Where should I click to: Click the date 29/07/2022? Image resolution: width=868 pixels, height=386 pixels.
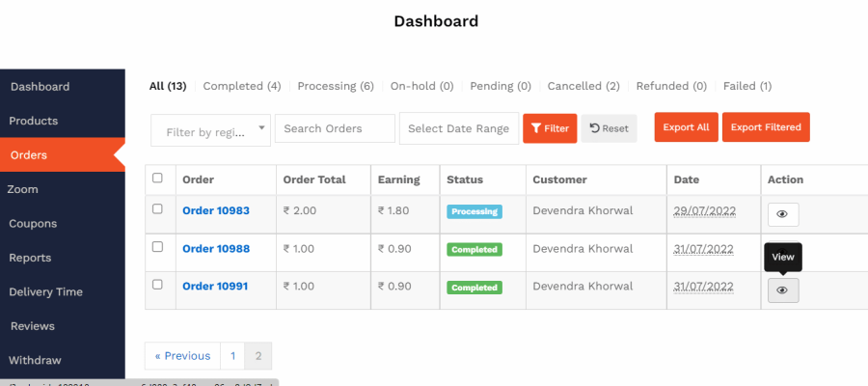[x=704, y=210]
